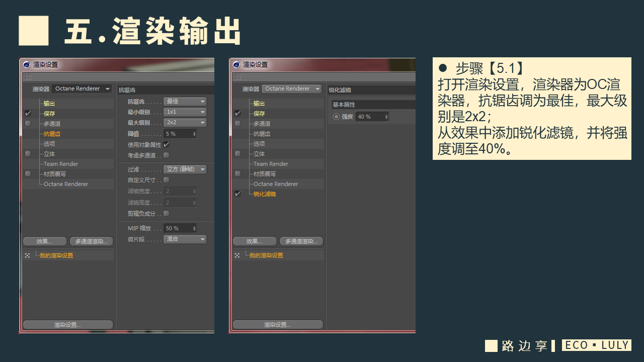Click the Cinema 4D logo in the left window title bar
This screenshot has width=644, height=362.
click(27, 65)
